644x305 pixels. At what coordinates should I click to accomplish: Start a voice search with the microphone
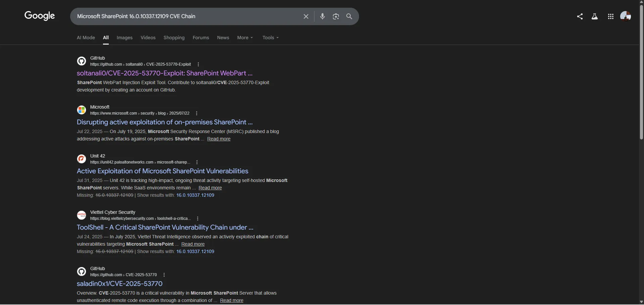(323, 16)
